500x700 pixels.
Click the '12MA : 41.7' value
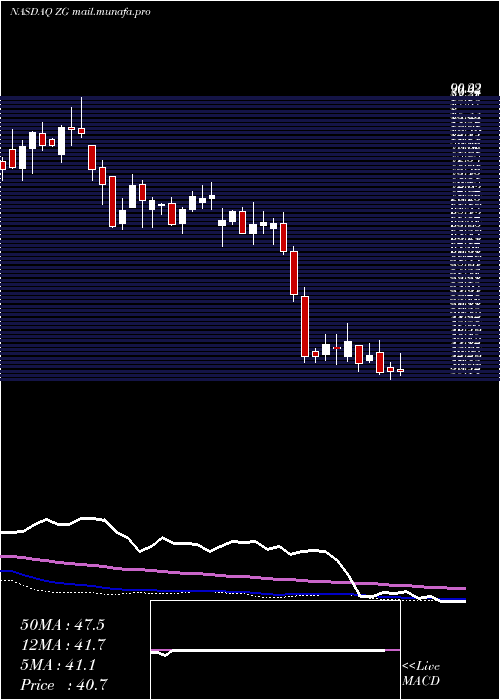tap(62, 645)
